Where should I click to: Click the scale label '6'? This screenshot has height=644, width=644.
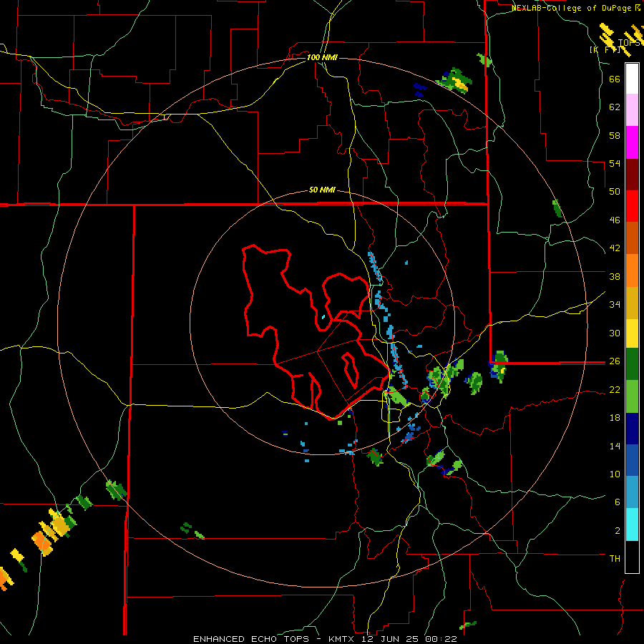(618, 502)
